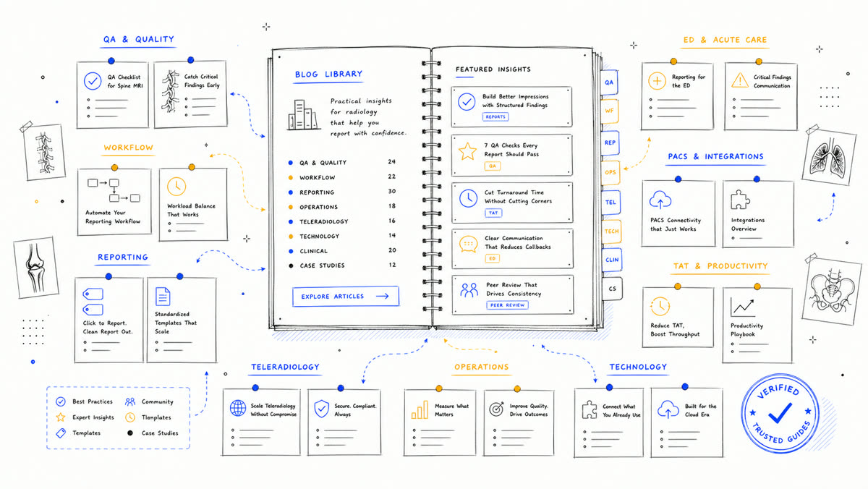Click speech bubble icon beside Clear Communication

click(x=468, y=244)
